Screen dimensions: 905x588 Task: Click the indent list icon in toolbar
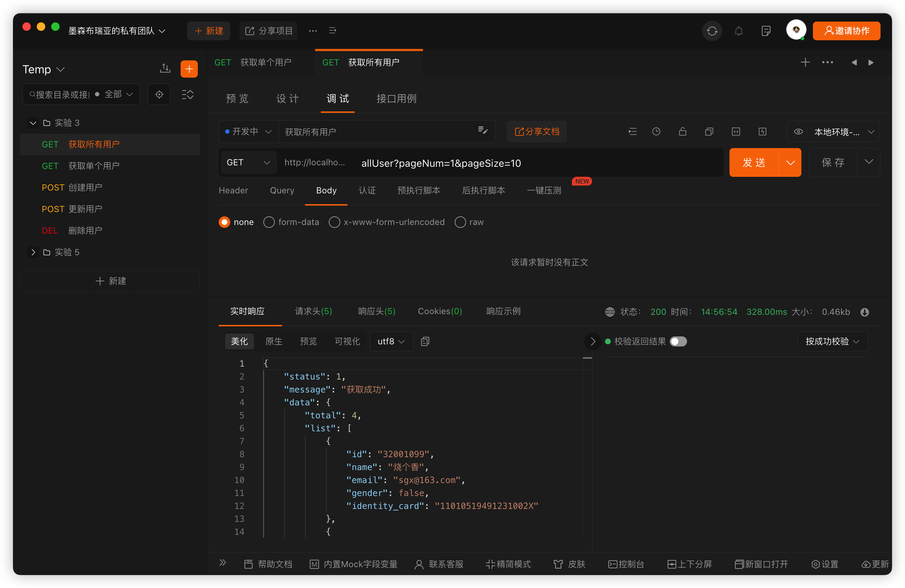[632, 132]
